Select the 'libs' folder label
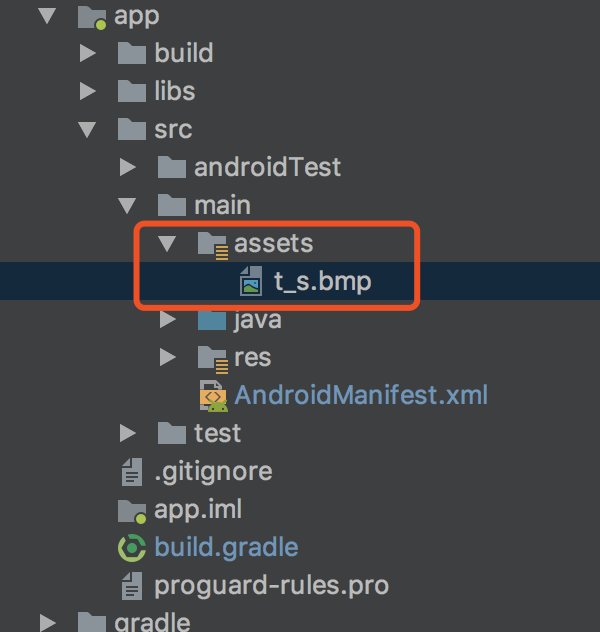Viewport: 600px width, 632px height. [175, 91]
